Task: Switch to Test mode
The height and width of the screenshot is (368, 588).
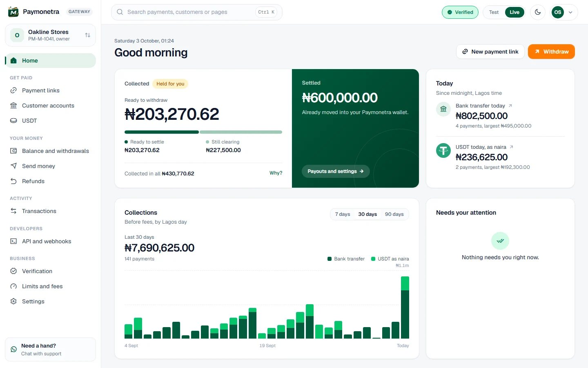Action: pyautogui.click(x=494, y=12)
